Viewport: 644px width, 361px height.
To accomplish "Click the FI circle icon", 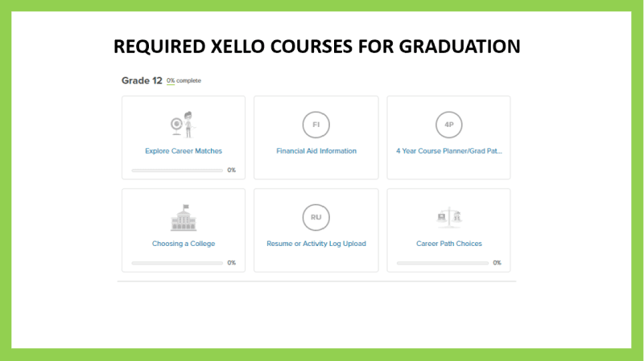I will [316, 125].
